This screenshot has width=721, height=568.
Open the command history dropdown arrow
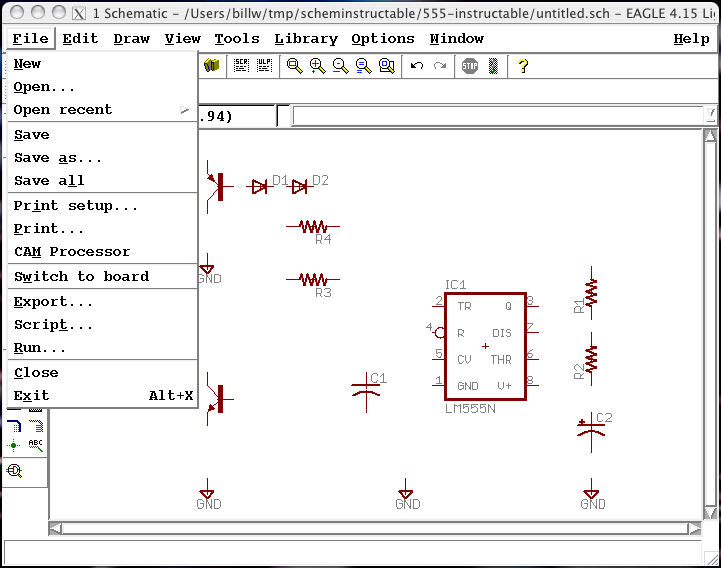(710, 115)
